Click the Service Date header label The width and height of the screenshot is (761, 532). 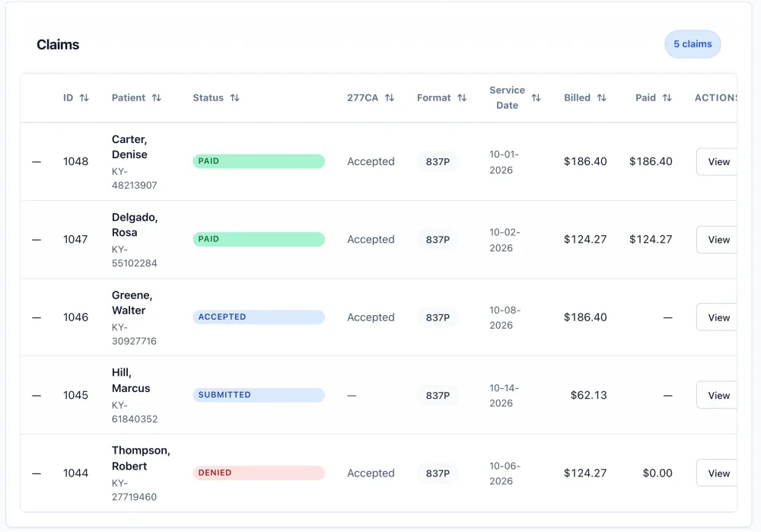coord(507,97)
